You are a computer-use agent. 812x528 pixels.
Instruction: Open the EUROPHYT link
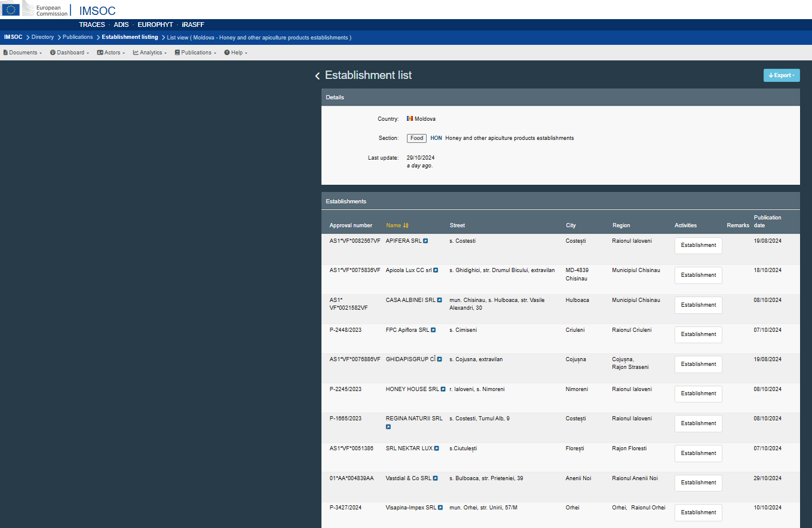pyautogui.click(x=155, y=25)
